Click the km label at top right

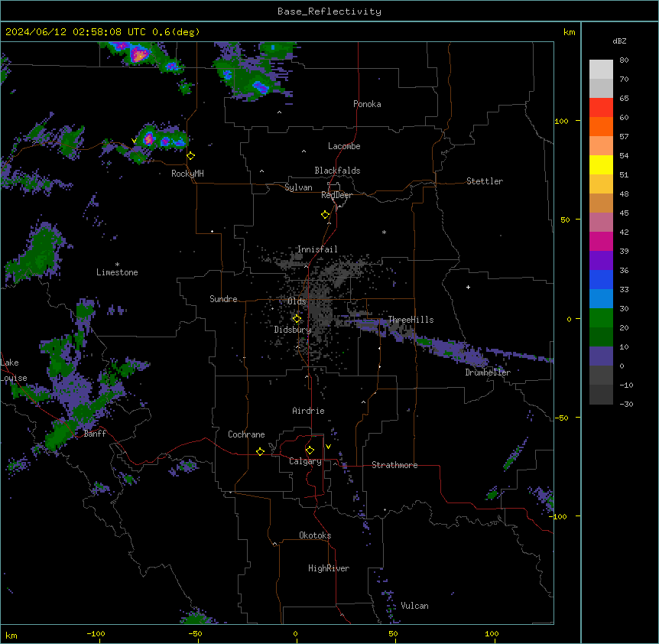click(x=570, y=32)
